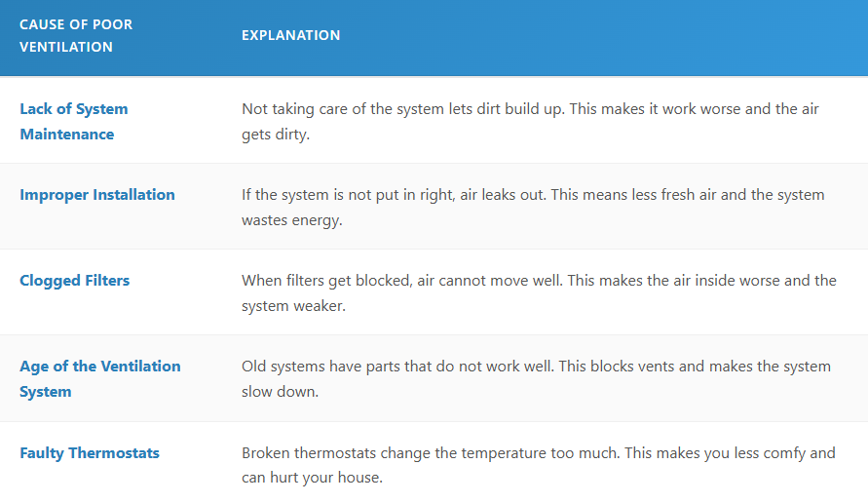Screen dimensions: 868x503
Task: Click the 'EXPLANATION' column header
Action: tap(291, 35)
